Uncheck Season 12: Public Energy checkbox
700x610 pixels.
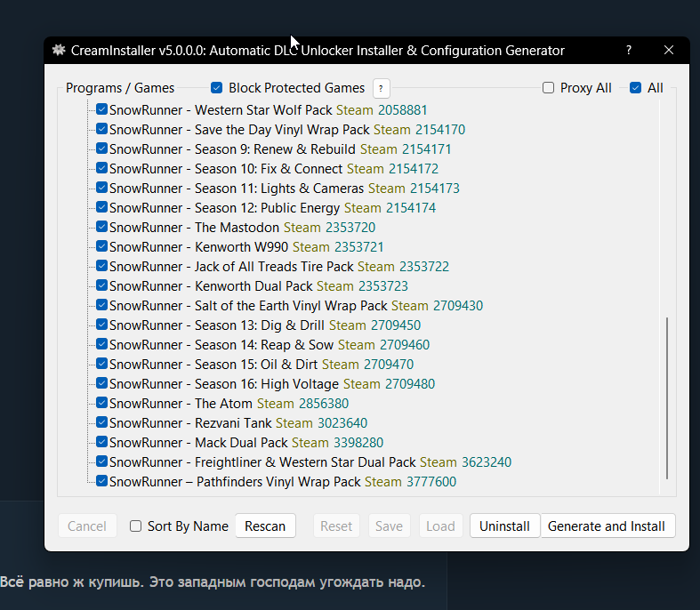[x=101, y=207]
